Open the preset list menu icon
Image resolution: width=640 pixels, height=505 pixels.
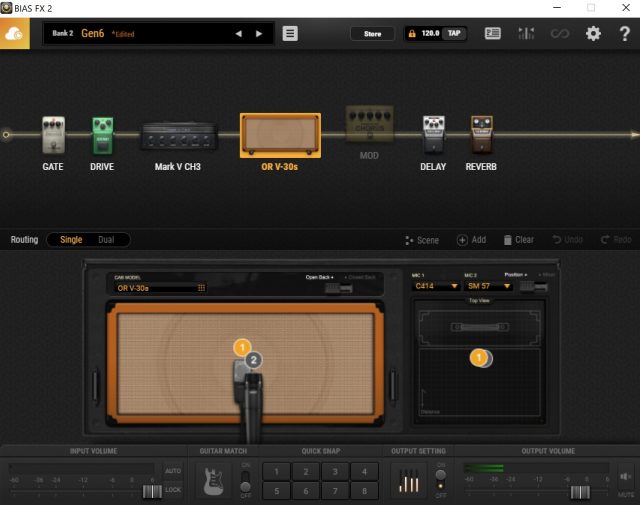coord(290,33)
